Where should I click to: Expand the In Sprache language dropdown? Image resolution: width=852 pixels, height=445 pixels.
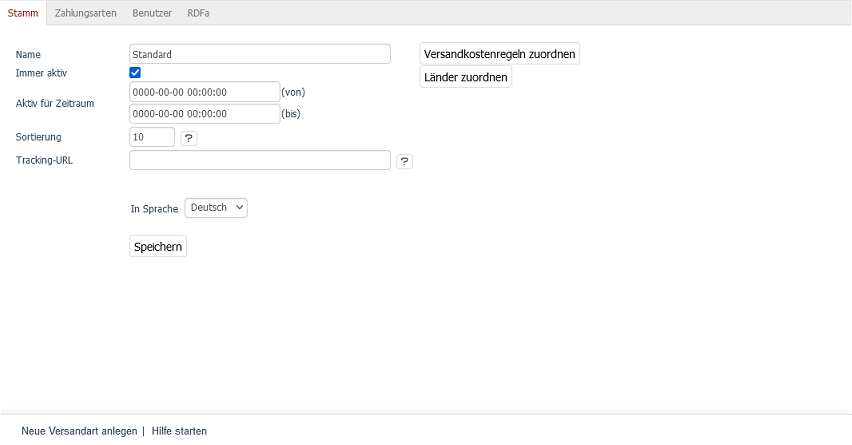coord(216,208)
